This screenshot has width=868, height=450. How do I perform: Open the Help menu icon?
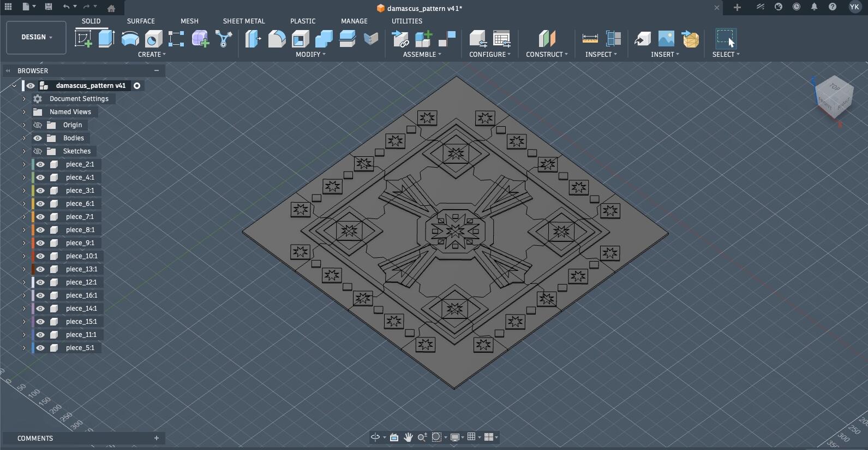[x=832, y=7]
